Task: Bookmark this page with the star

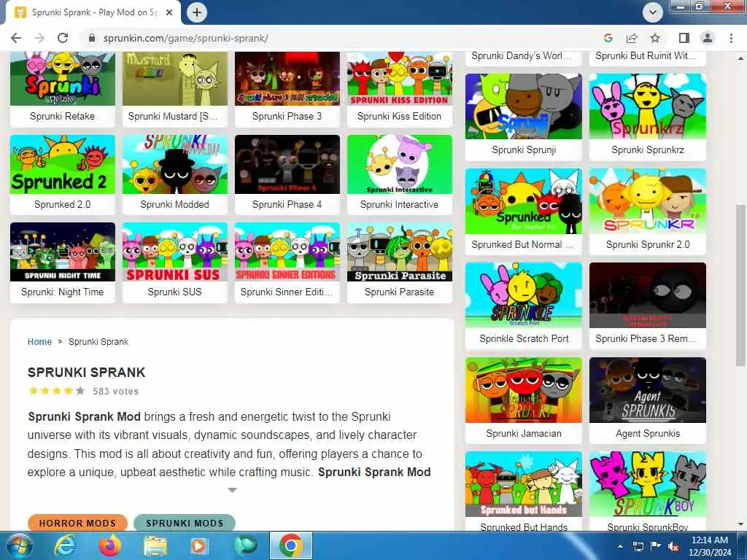Action: [655, 38]
